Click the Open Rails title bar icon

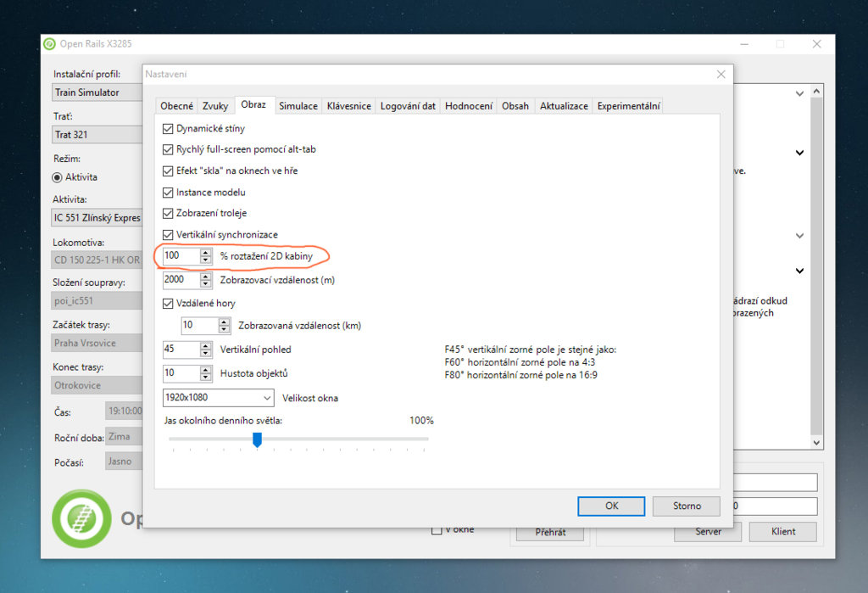[49, 44]
